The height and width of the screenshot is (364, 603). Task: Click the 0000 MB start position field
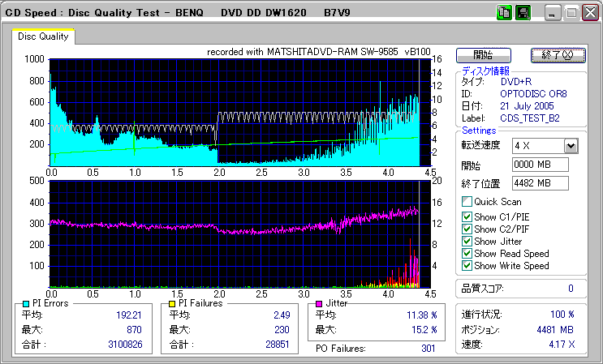(539, 165)
